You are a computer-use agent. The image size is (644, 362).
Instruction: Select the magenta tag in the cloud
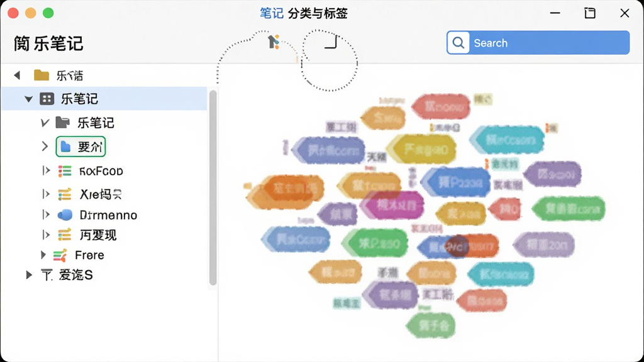(x=393, y=205)
